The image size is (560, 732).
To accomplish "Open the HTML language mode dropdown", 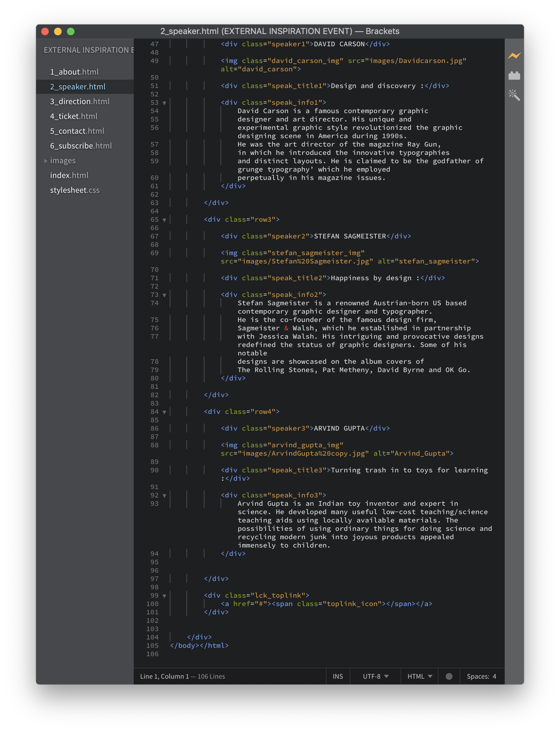I will (x=420, y=676).
